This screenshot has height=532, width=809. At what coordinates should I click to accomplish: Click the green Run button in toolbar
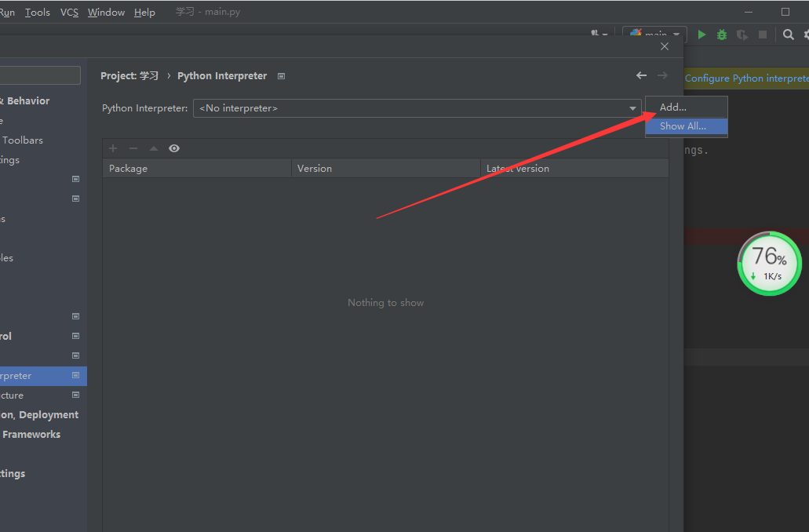[701, 35]
